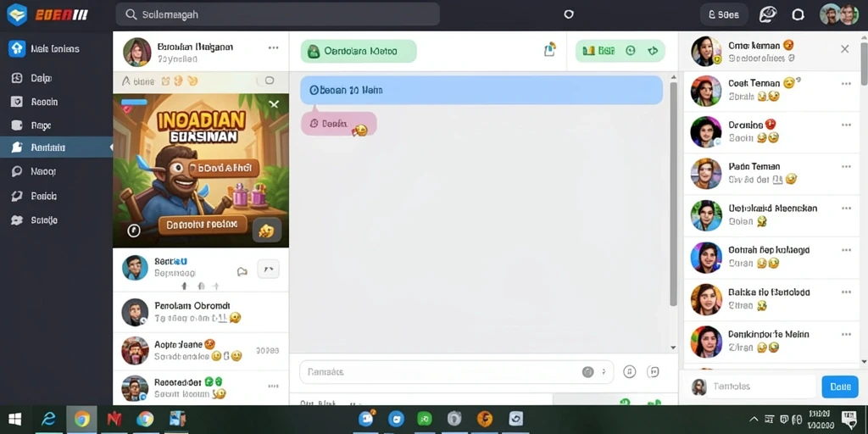
Task: Click the voice icon beside message input
Action: [630, 372]
